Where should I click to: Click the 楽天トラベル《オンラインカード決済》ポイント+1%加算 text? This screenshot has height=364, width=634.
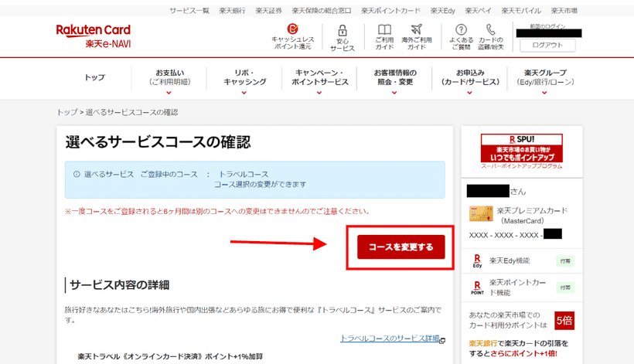tap(170, 356)
